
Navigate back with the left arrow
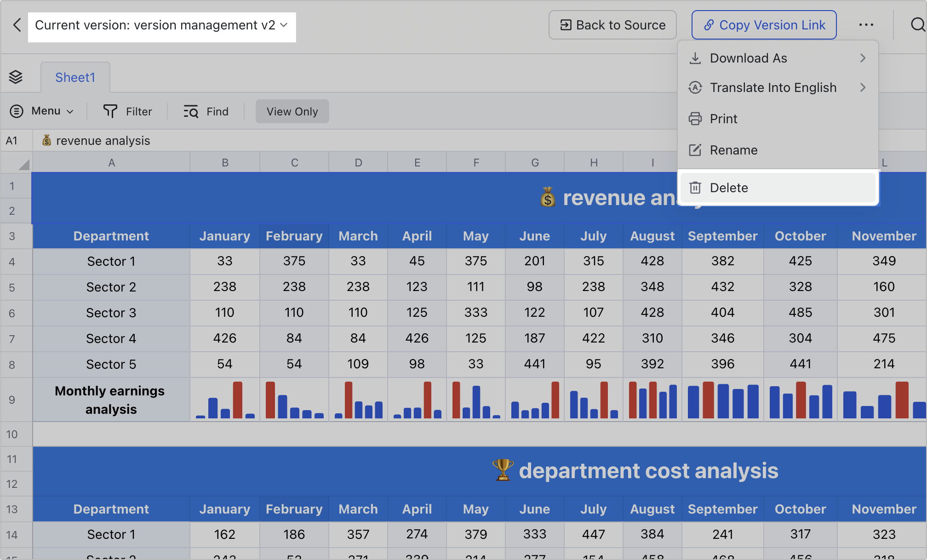[x=17, y=25]
